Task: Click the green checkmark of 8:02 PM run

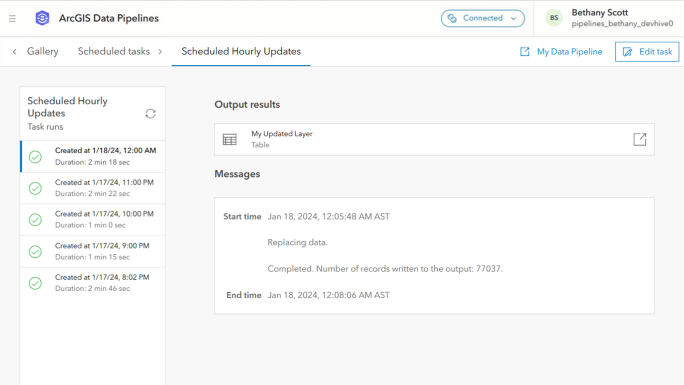Action: coord(35,283)
